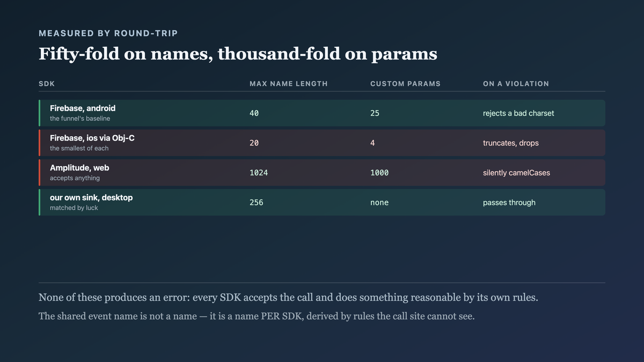
Task: Click the subtitle 'the funnel's baseline'
Action: pyautogui.click(x=80, y=119)
